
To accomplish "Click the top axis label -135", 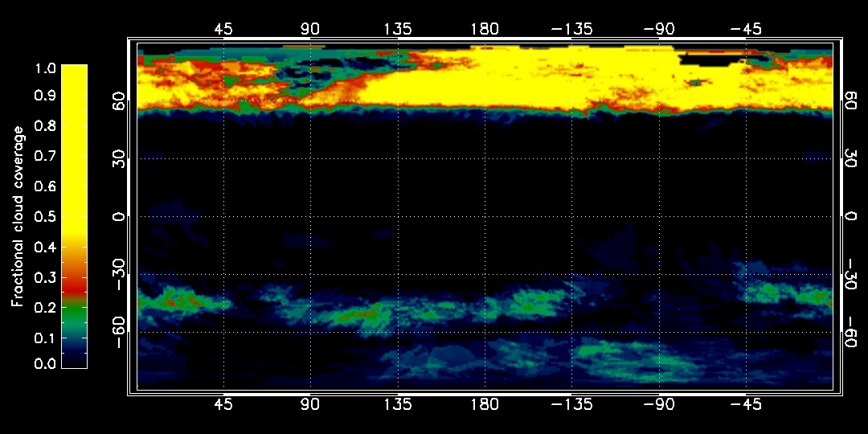I will coord(572,29).
